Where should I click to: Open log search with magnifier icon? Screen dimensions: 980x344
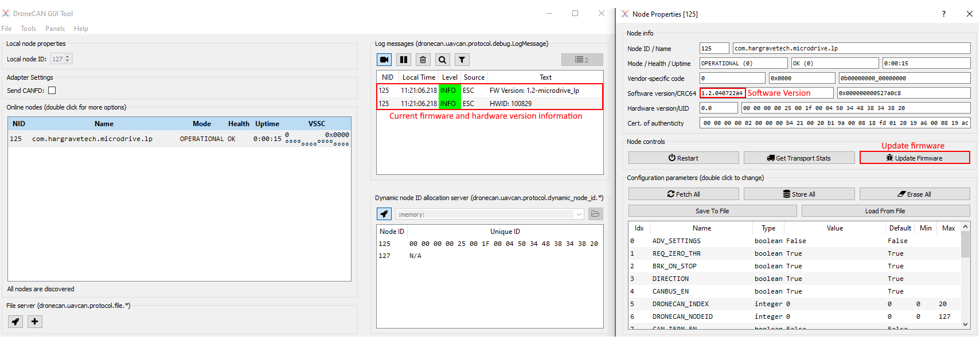tap(442, 60)
